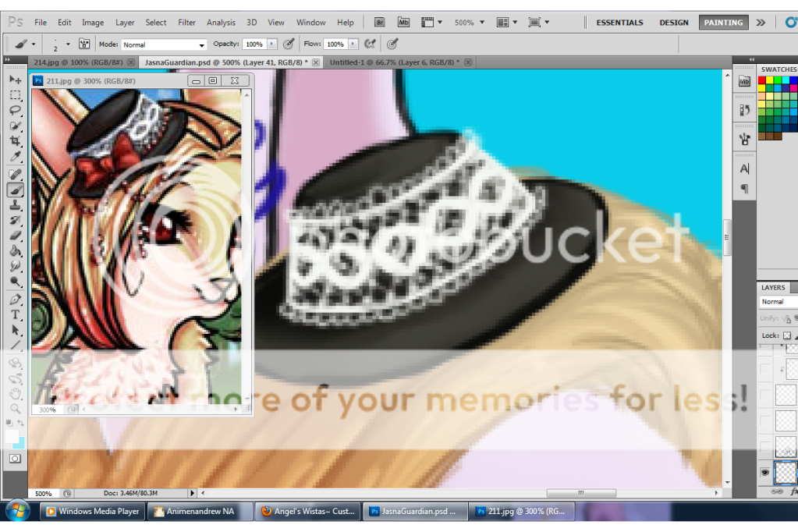Expand the Opacity slider arrow

(x=271, y=44)
